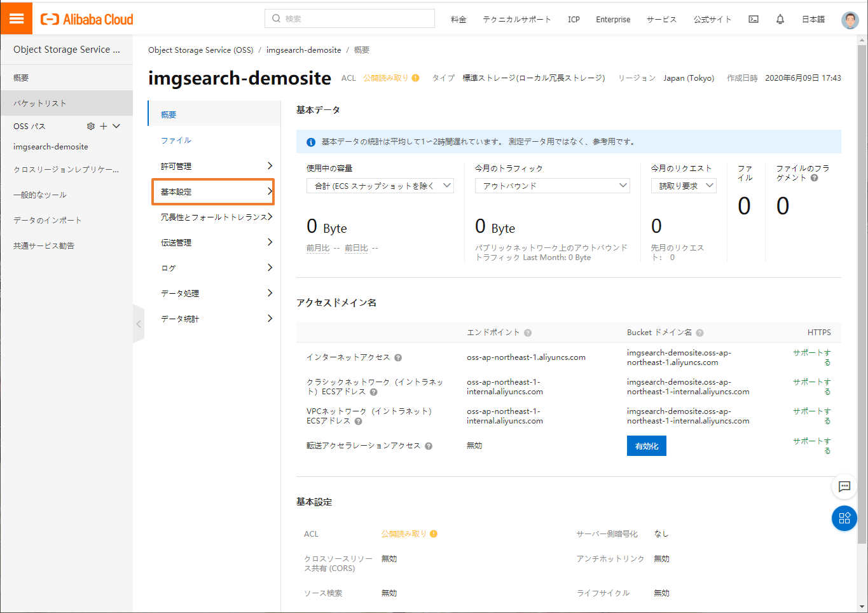Change language via 日本語
The width and height of the screenshot is (868, 613).
tap(813, 19)
